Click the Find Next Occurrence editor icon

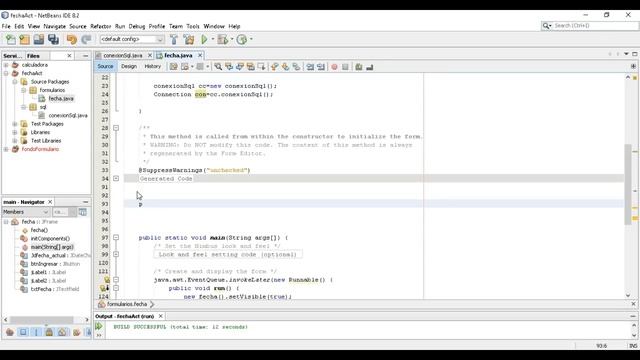point(240,67)
